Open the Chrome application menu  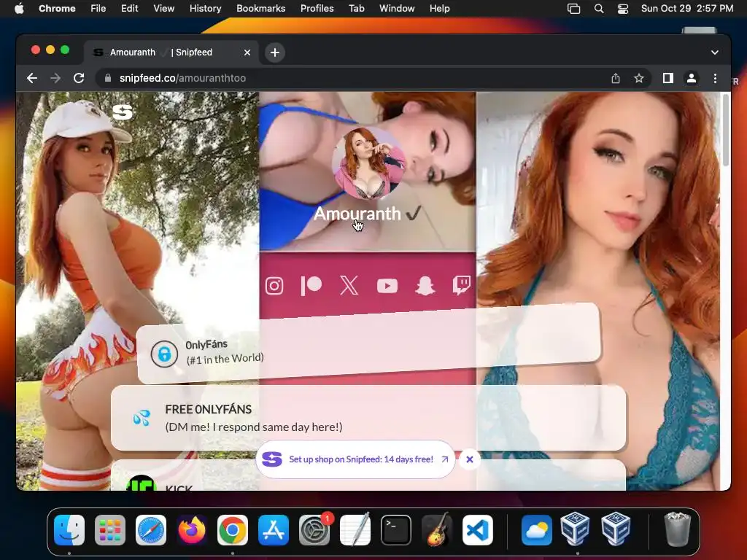(57, 9)
